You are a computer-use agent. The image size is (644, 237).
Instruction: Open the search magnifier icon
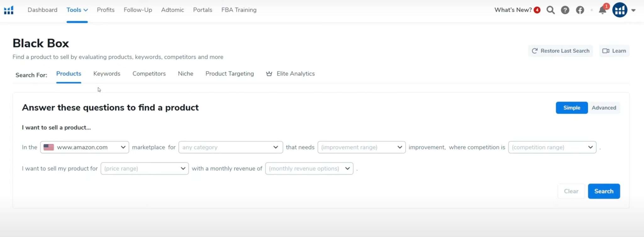[550, 10]
